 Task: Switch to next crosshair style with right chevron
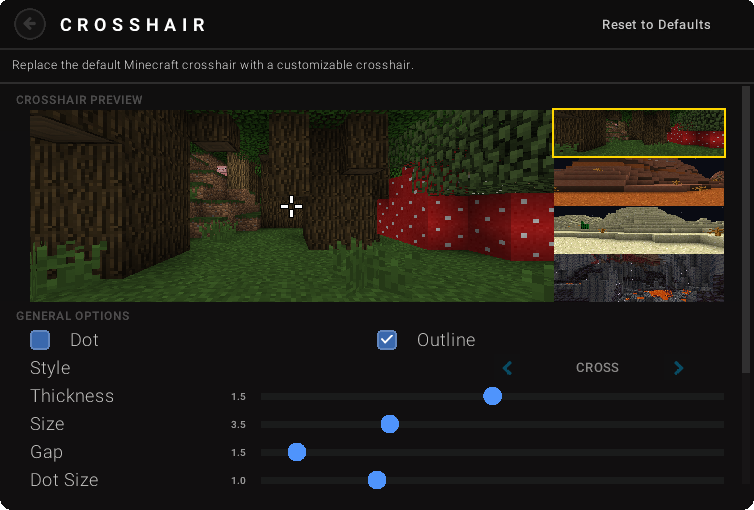point(678,368)
